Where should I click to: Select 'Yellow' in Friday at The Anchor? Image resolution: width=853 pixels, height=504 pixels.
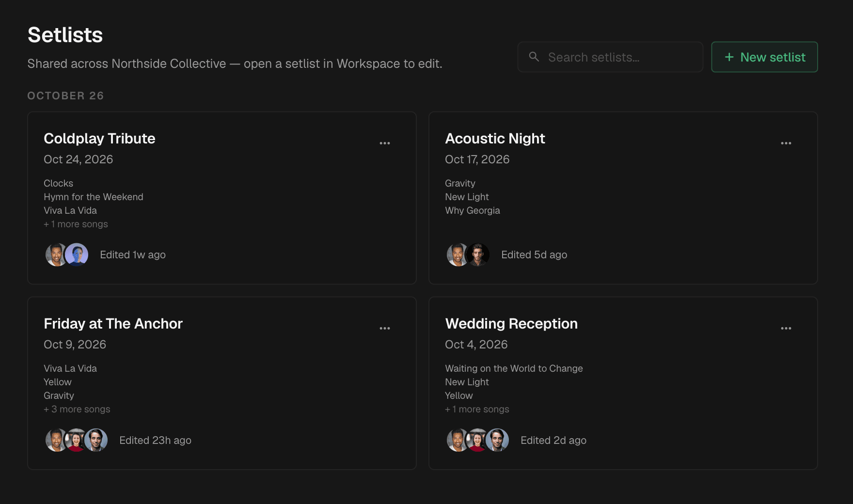click(x=58, y=382)
